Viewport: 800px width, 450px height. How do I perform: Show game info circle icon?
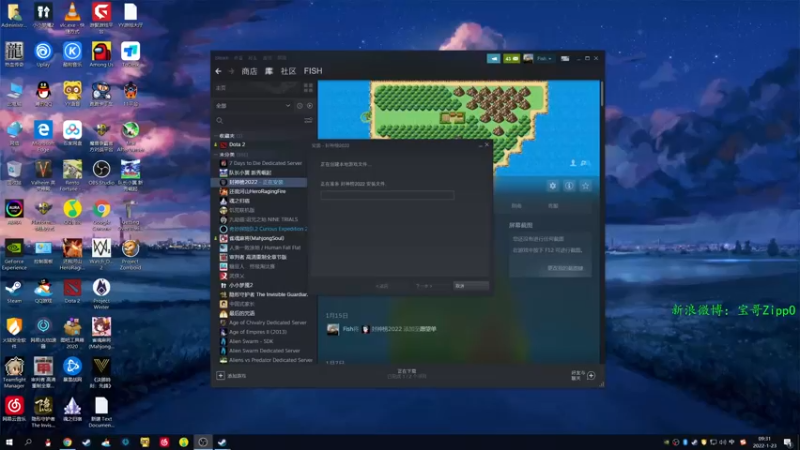569,186
